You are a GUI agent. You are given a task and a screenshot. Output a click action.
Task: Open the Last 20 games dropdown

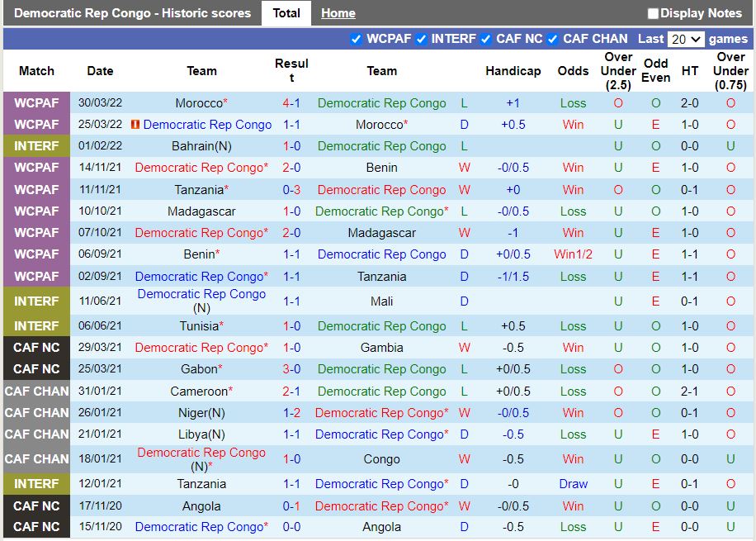pyautogui.click(x=686, y=39)
